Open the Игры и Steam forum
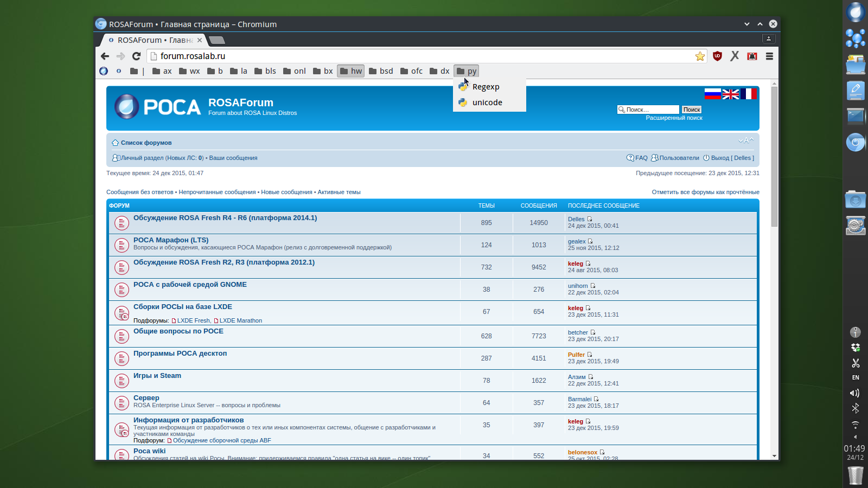Viewport: 868px width, 488px height. coord(157,375)
